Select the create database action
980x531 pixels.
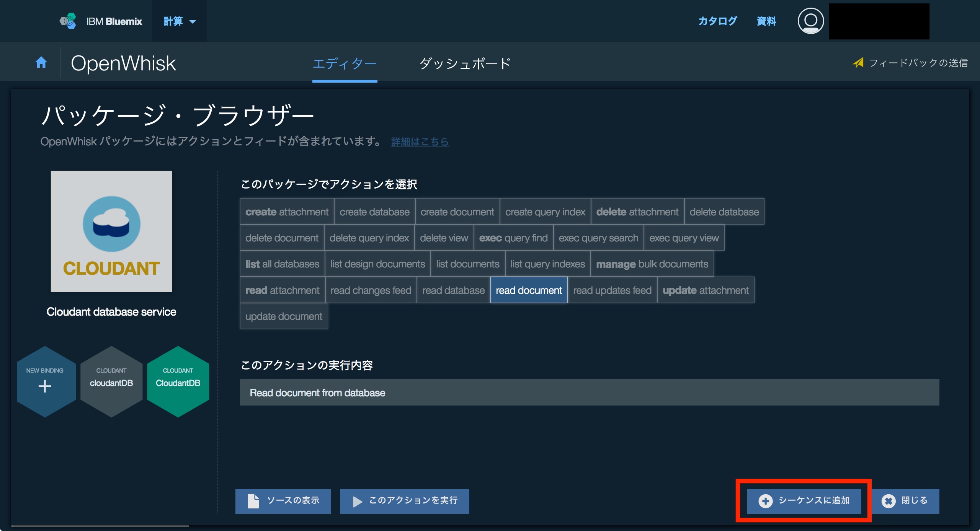pos(374,212)
